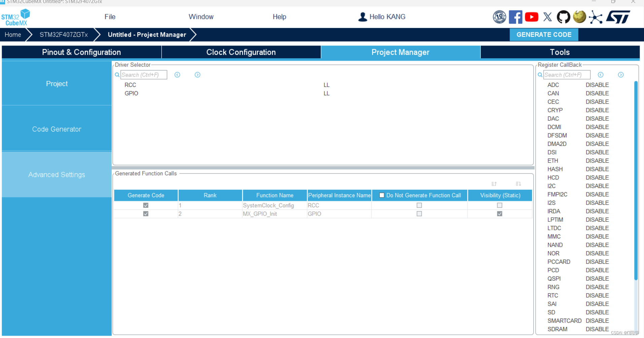Change CAN callback DISABLE value
The width and height of the screenshot is (644, 338).
click(x=597, y=93)
